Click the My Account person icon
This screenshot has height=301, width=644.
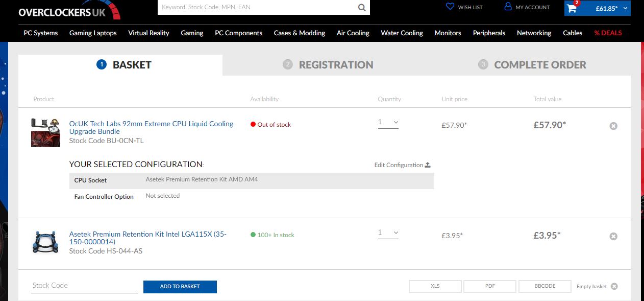[508, 7]
